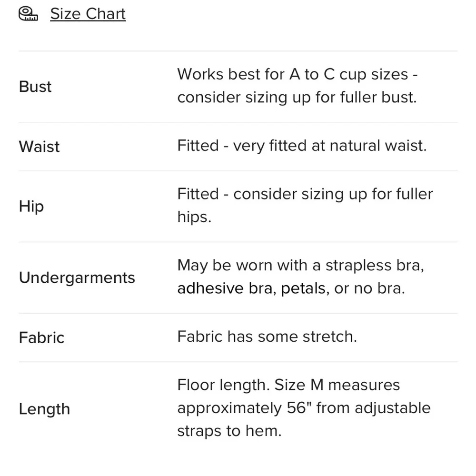
Task: Click the Bust cup size description
Action: [297, 86]
